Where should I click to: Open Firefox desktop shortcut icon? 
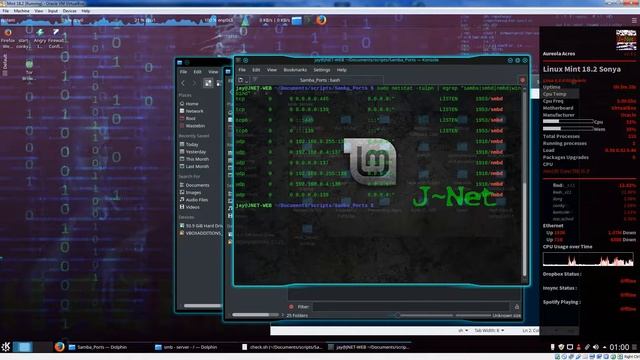click(x=8, y=33)
